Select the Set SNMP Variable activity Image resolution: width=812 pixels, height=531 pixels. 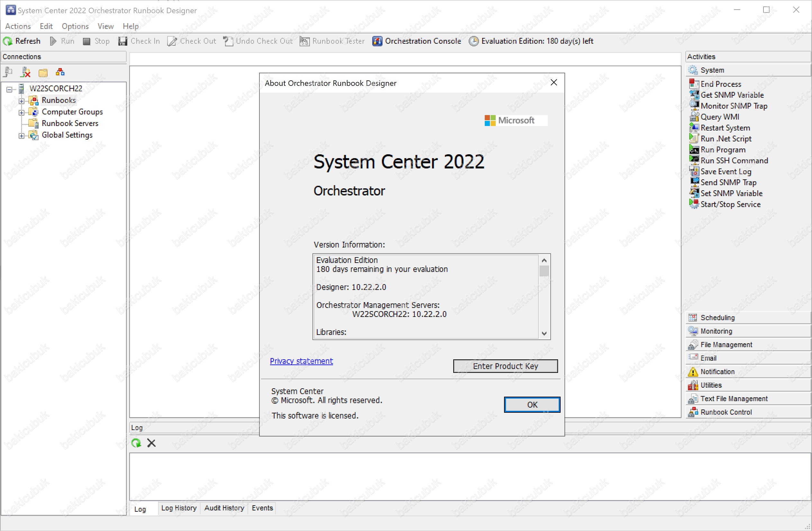point(726,193)
